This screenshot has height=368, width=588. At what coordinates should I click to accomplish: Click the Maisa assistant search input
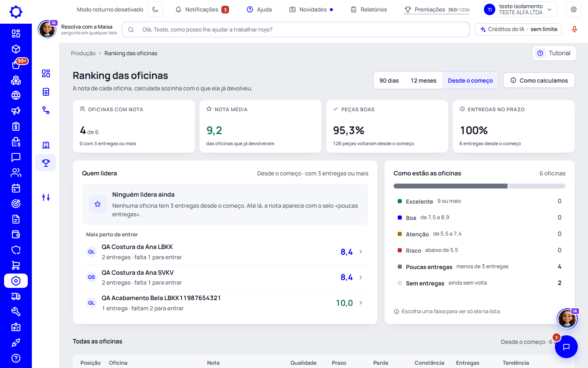tap(296, 29)
